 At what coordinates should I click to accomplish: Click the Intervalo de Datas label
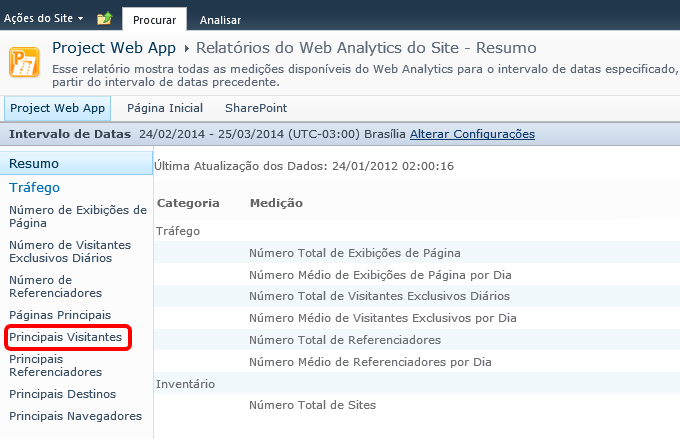click(x=70, y=134)
